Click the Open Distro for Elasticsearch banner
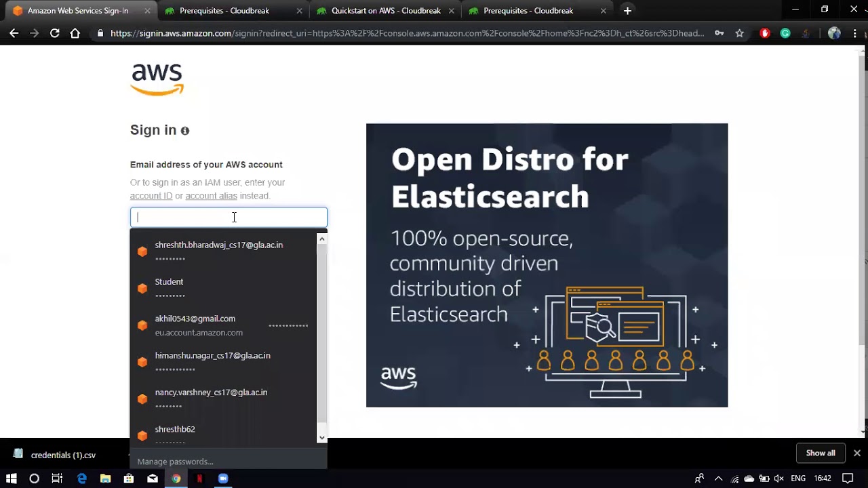The image size is (868, 488). pyautogui.click(x=547, y=265)
